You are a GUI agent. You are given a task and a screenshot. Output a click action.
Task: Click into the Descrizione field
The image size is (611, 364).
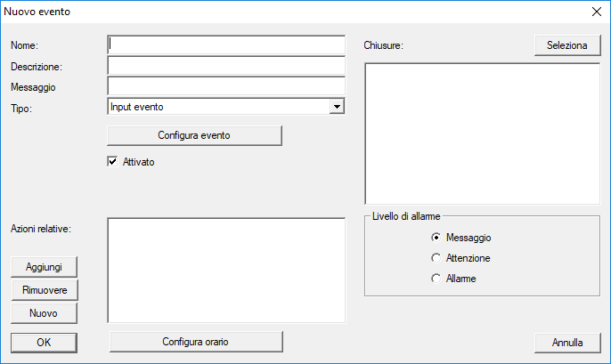pyautogui.click(x=225, y=66)
